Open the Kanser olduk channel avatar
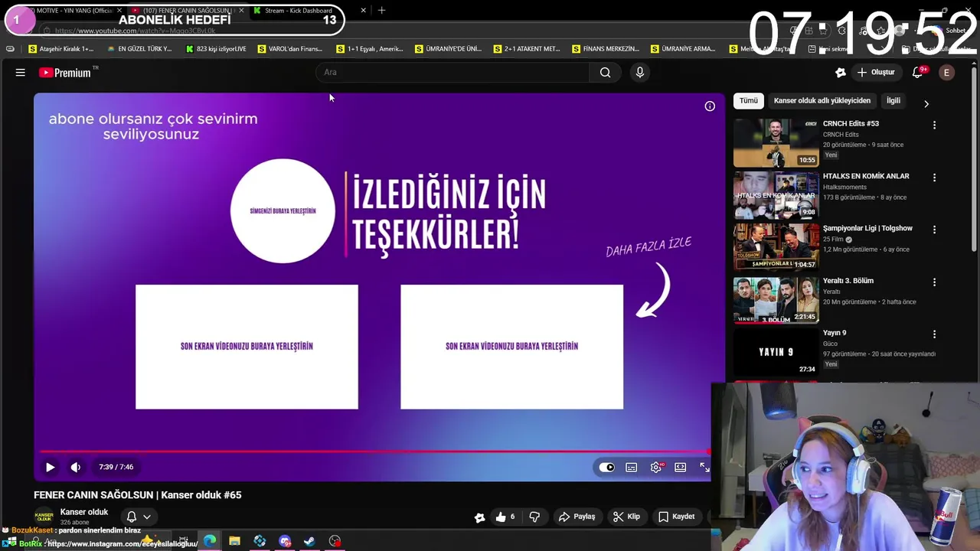This screenshot has height=551, width=980. (44, 517)
